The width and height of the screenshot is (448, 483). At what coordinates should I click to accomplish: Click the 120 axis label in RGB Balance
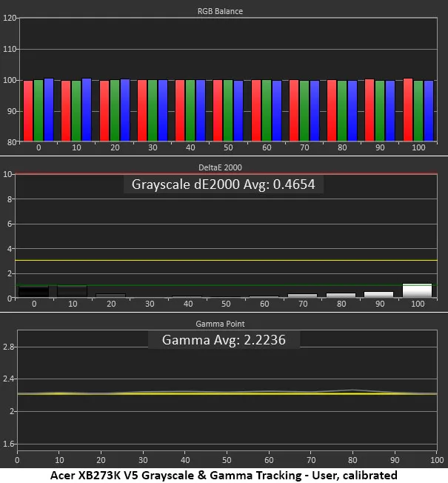pos(9,18)
